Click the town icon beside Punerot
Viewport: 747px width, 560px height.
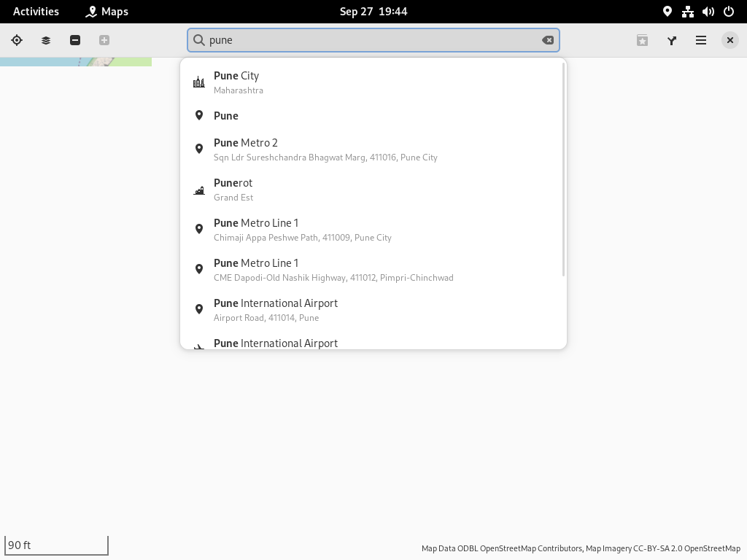pos(199,190)
